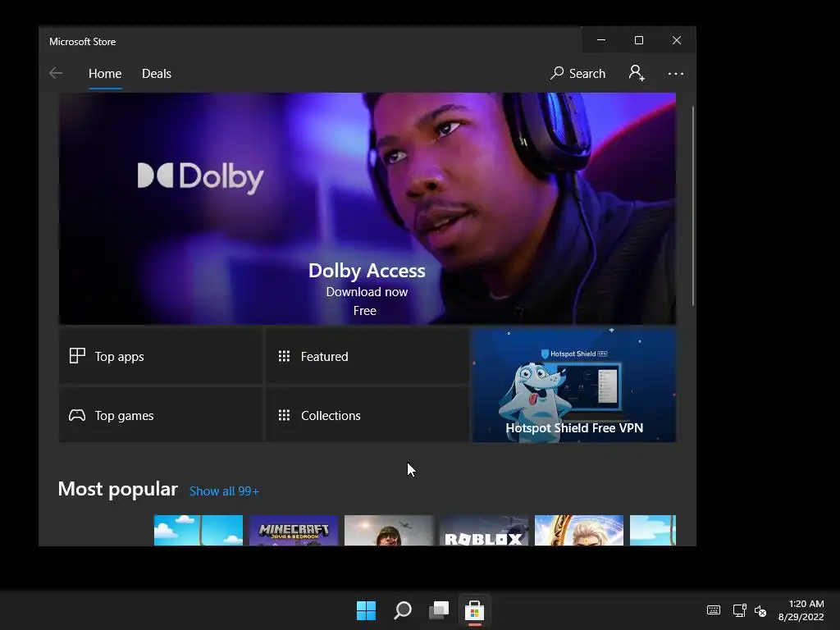
Task: Click the Search magnifier button
Action: coord(578,73)
